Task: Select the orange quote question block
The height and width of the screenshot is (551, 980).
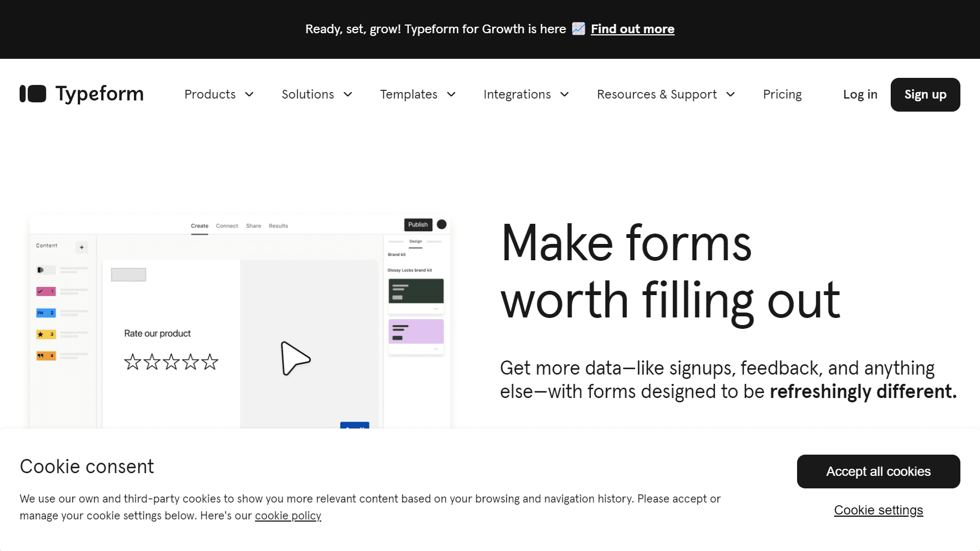Action: (x=46, y=356)
